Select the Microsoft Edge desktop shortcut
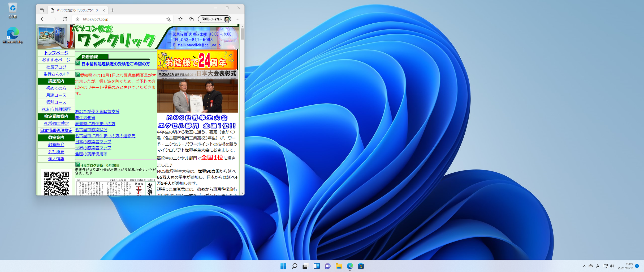This screenshot has width=644, height=272. click(13, 35)
